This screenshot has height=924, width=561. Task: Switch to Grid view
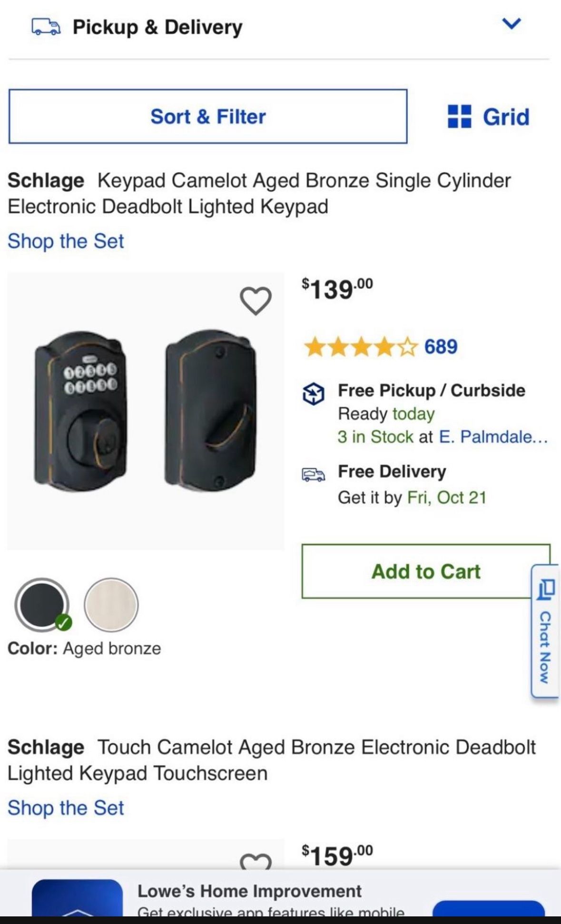(x=489, y=117)
